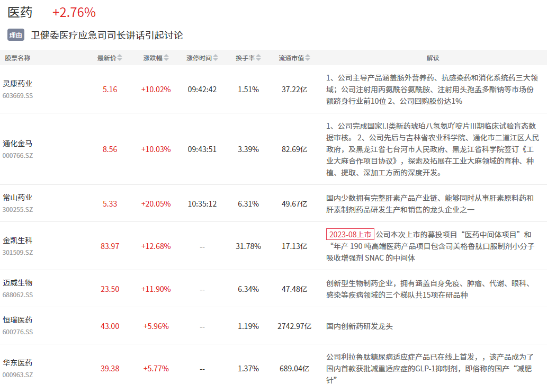Click market cap 2742.97亿

click(x=294, y=326)
